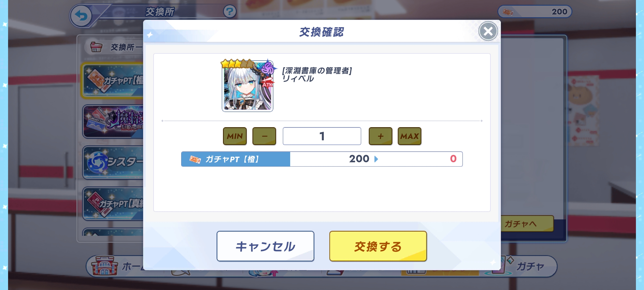Close the 交換確認 dialog with X

(488, 32)
